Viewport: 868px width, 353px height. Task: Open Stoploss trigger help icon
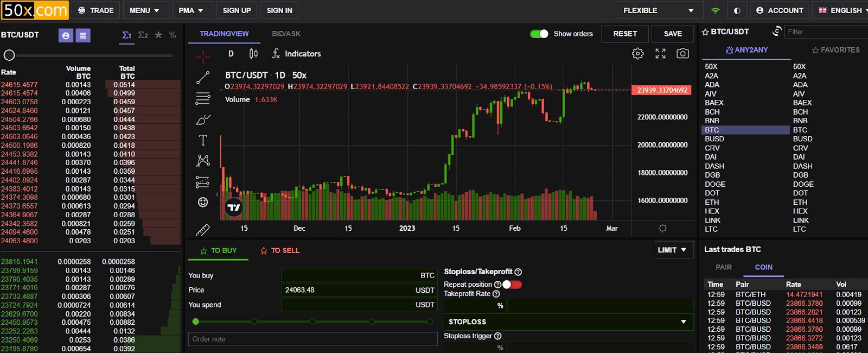point(498,336)
